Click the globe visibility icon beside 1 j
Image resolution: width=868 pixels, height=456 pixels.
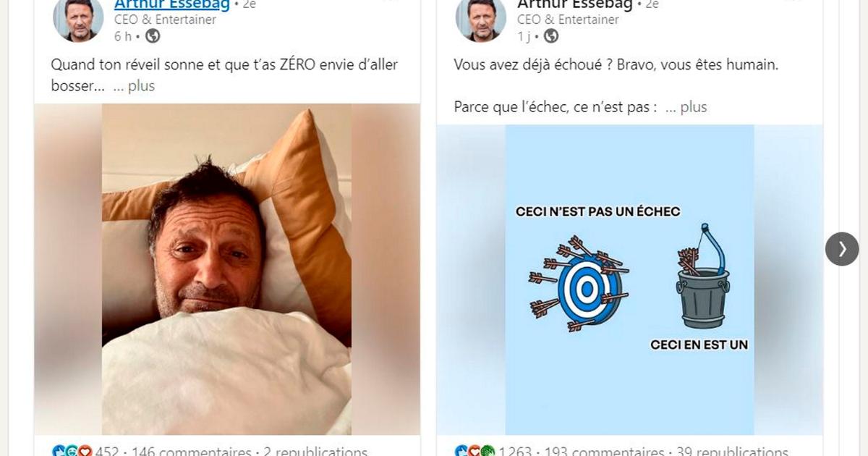pos(551,36)
